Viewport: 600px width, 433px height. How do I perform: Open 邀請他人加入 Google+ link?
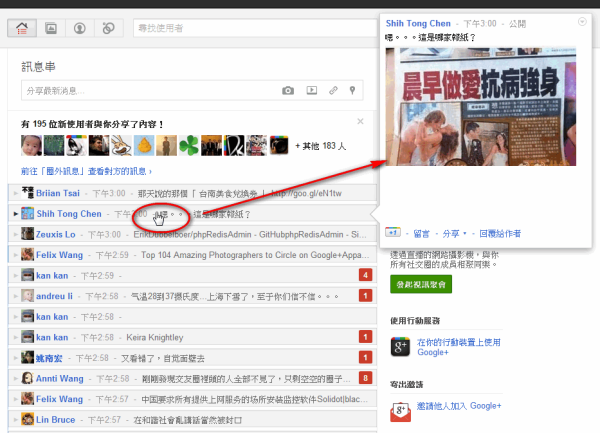click(459, 406)
